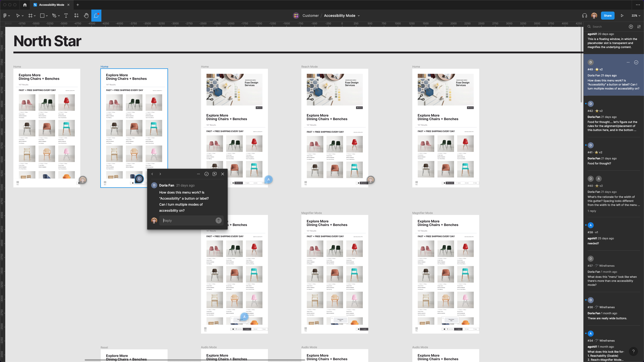
Task: Close the comment popup
Action: coord(223,174)
